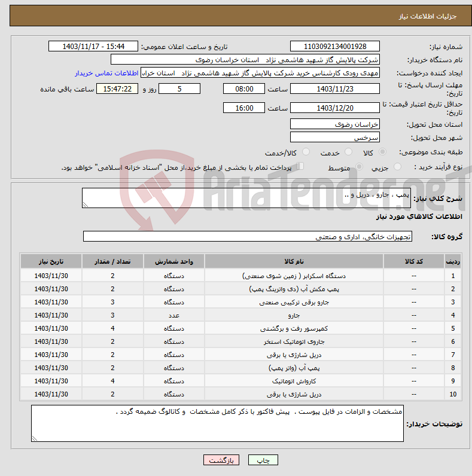Select the خدمت radio button

coord(348,152)
